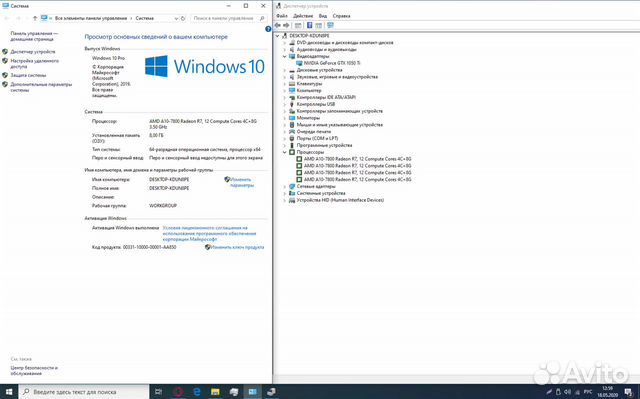The height and width of the screenshot is (399, 640).
Task: Select the Компьютер tree category
Action: pyautogui.click(x=309, y=91)
